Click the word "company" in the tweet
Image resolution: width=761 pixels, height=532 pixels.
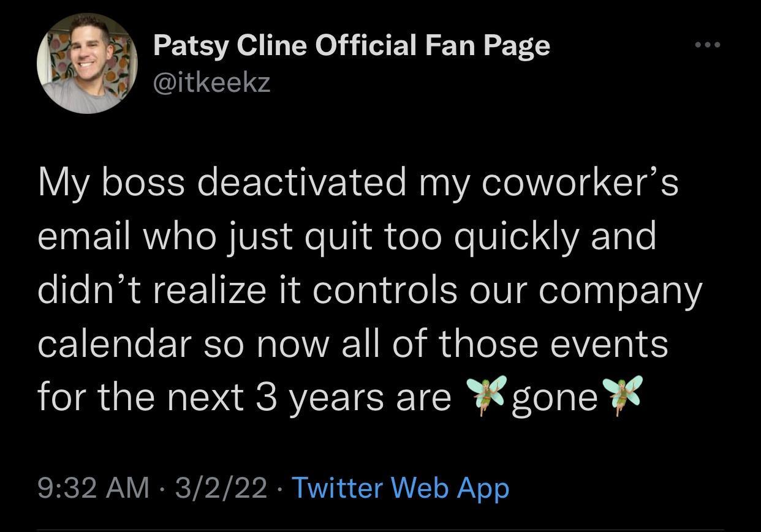620,291
